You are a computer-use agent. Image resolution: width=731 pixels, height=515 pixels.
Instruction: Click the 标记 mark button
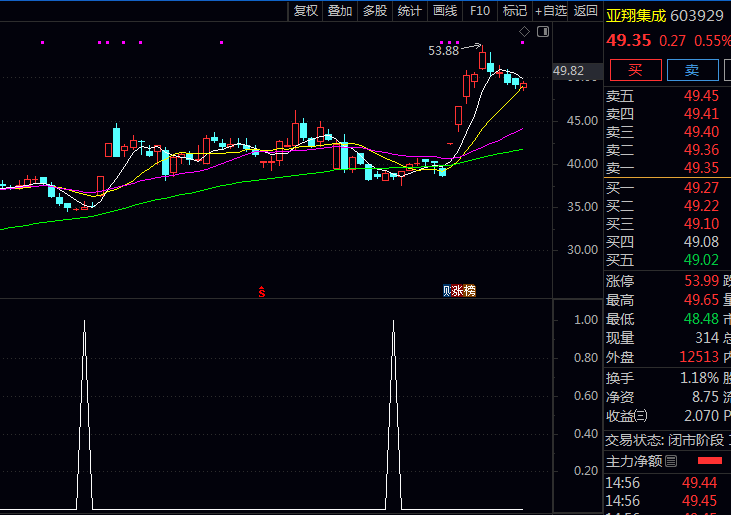pyautogui.click(x=515, y=11)
